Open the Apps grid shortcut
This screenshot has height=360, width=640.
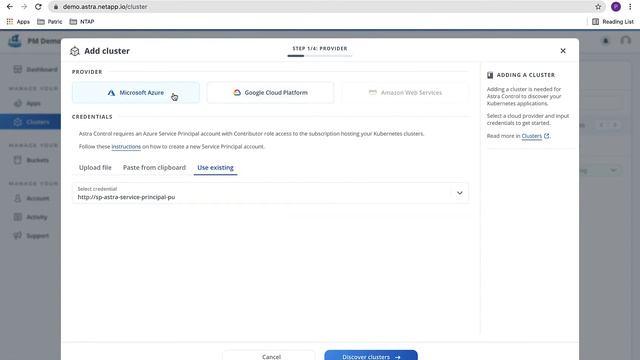[x=18, y=22]
